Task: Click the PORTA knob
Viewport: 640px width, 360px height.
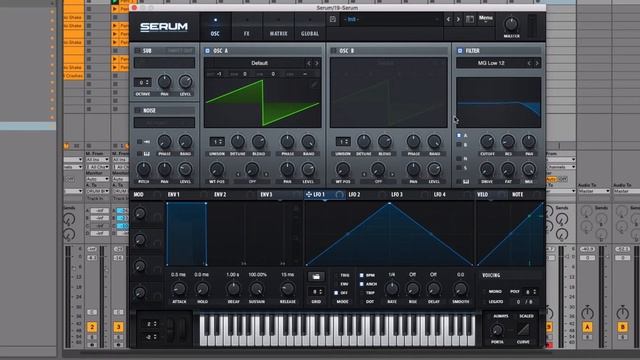Action: tap(497, 330)
